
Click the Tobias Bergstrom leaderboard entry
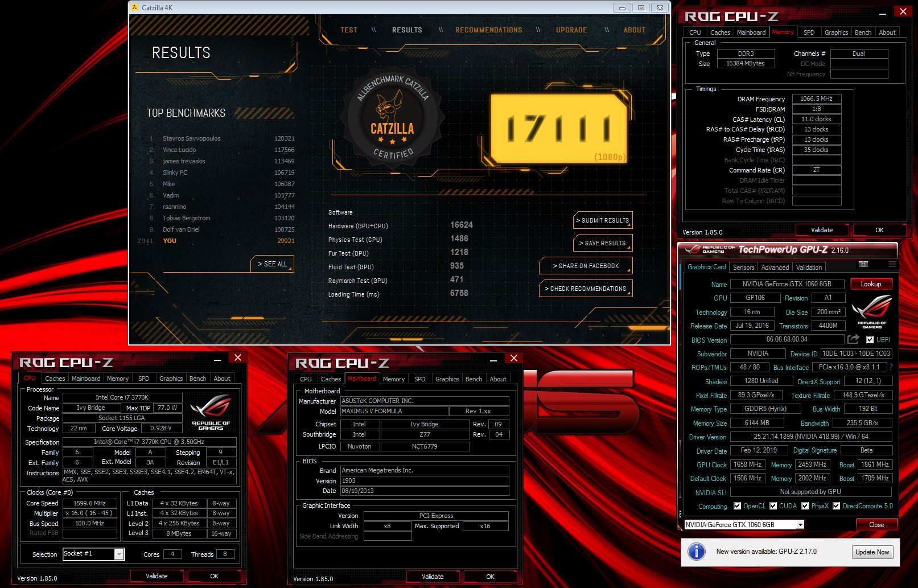pyautogui.click(x=223, y=218)
